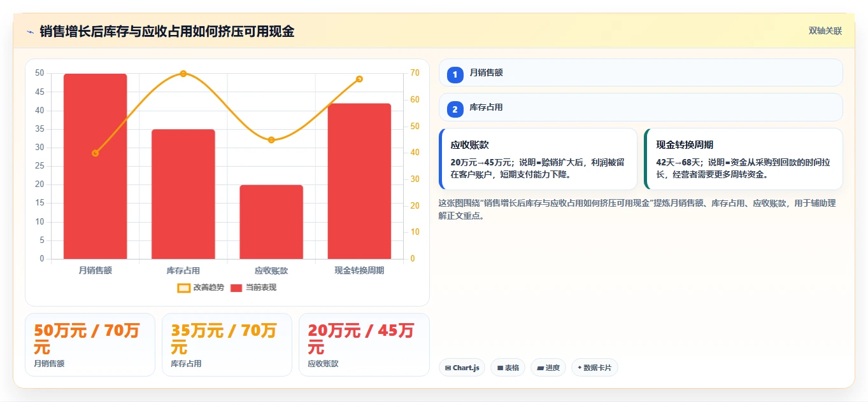The height and width of the screenshot is (402, 868).
Task: Click the line point on 月销售额 bar
Action: (x=95, y=153)
